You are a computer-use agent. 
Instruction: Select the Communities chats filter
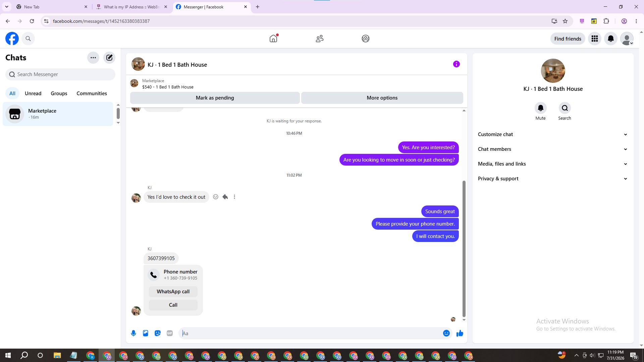click(92, 94)
